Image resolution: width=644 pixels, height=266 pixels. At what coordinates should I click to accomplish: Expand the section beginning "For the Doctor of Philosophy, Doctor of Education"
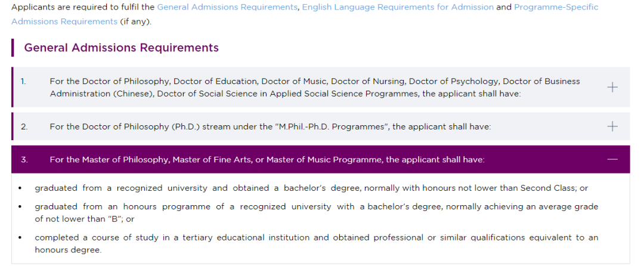click(x=320, y=87)
